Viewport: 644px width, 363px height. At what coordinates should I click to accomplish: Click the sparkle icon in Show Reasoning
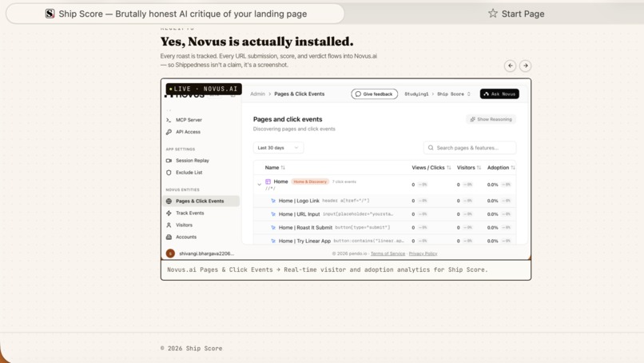click(x=472, y=119)
